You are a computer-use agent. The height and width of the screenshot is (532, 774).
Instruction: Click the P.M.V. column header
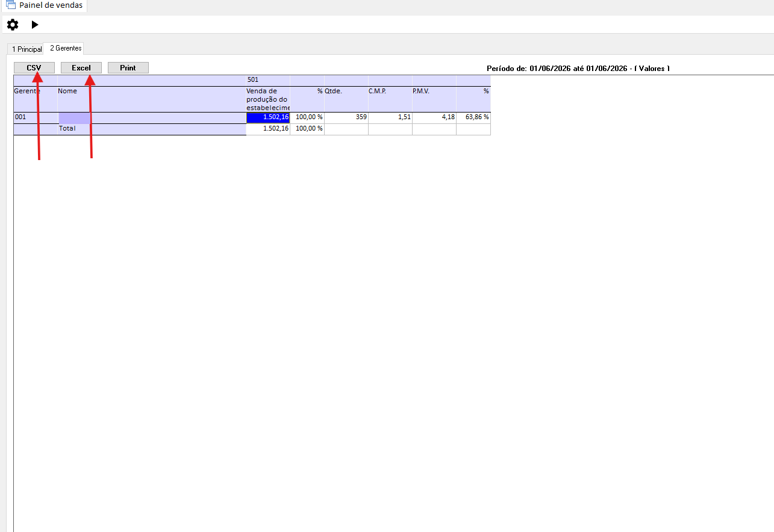coord(434,99)
